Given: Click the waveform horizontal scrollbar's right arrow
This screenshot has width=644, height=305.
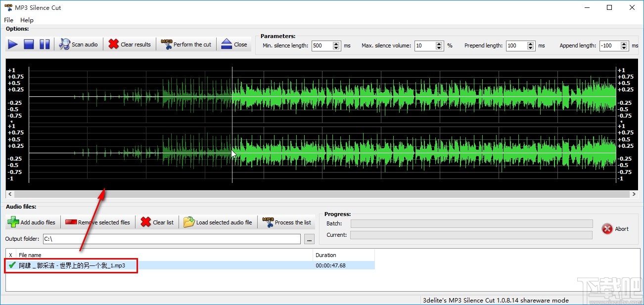Looking at the screenshot, I should click(x=634, y=195).
